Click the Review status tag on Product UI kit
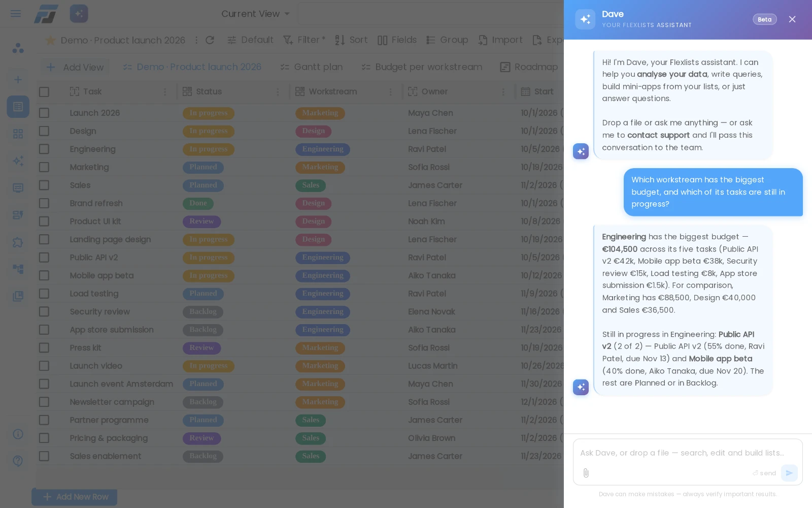This screenshot has width=812, height=508. click(201, 221)
